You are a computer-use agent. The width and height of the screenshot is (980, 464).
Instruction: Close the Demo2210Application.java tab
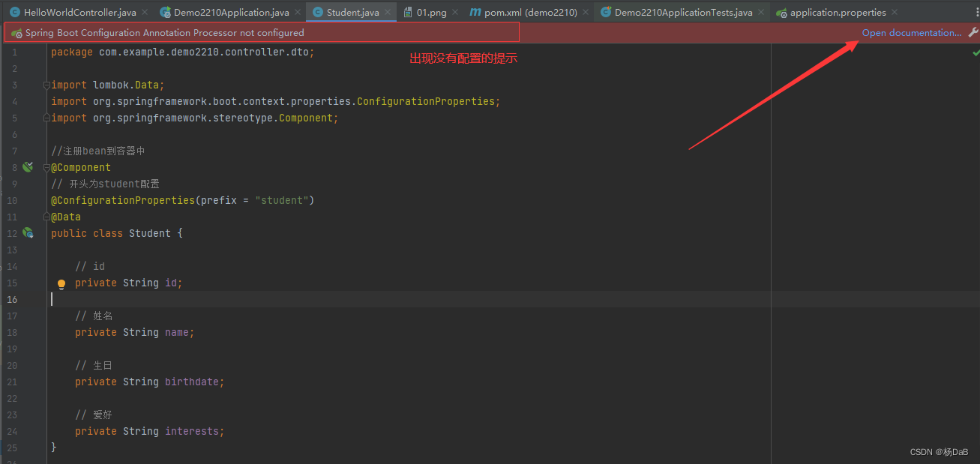[298, 13]
